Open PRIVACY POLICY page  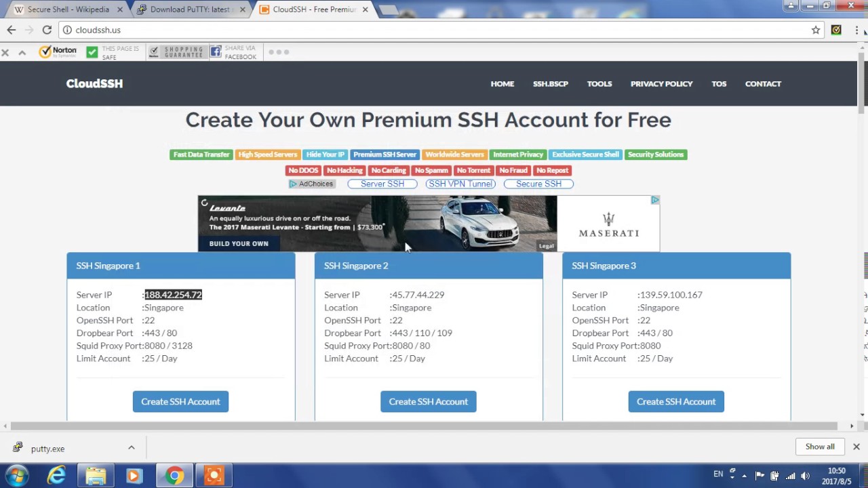click(x=662, y=83)
